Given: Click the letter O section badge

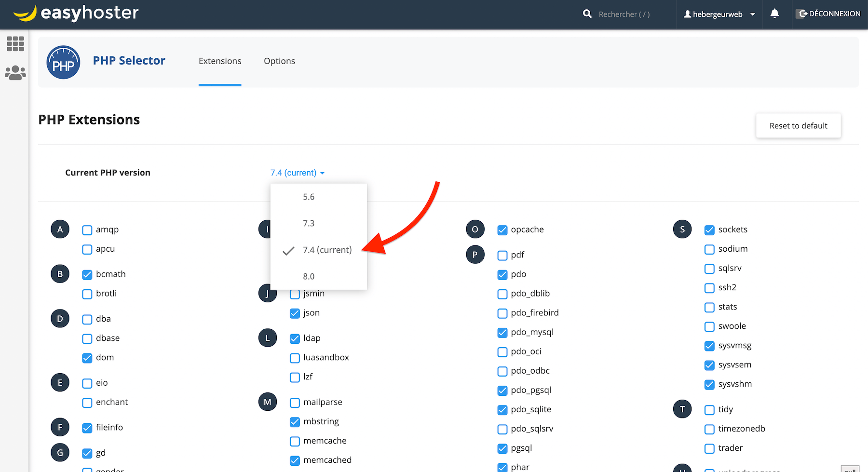Looking at the screenshot, I should [475, 229].
